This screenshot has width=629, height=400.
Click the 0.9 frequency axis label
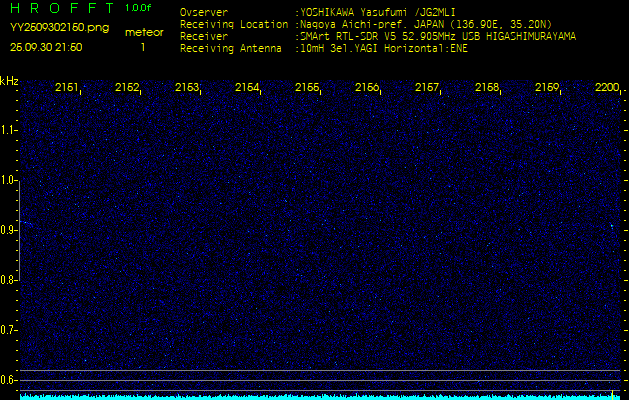[9, 230]
